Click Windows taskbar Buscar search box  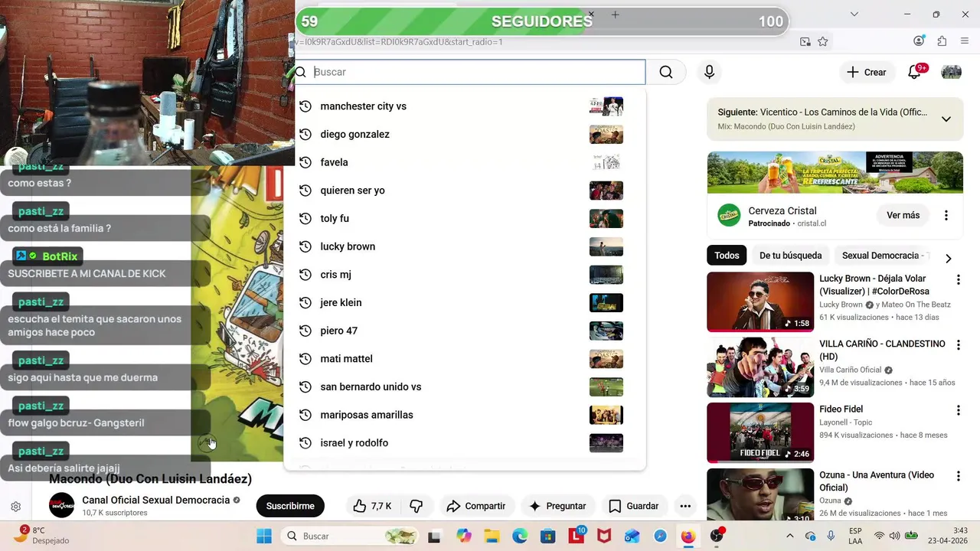click(x=349, y=536)
